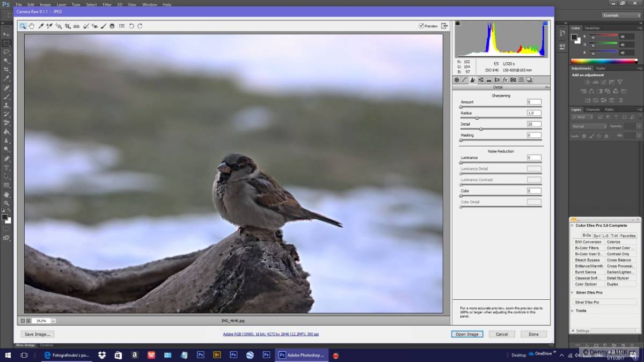Open the HSL / Grayscale panel icon
644x362 pixels.
(x=481, y=80)
